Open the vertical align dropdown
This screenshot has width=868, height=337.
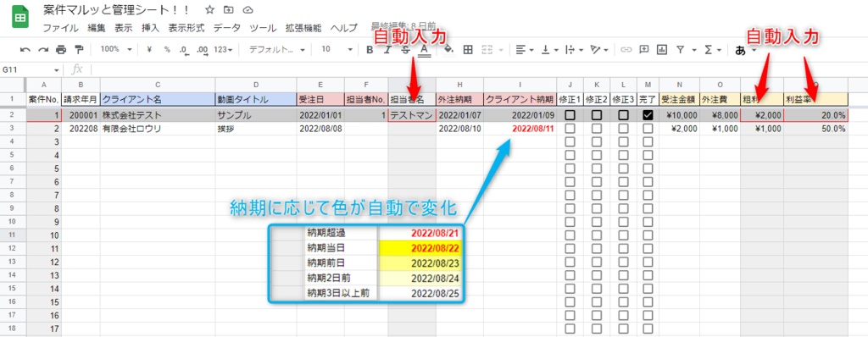point(549,49)
